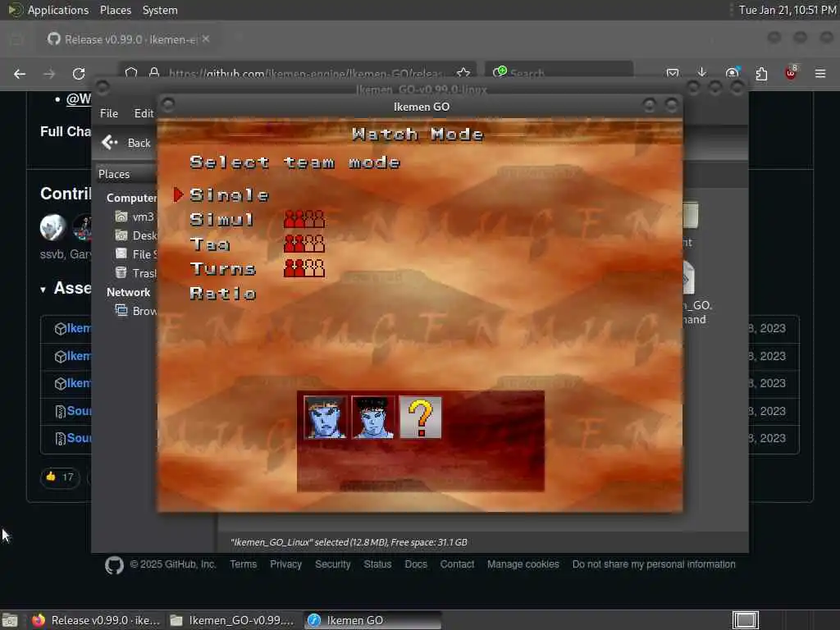
Task: Click the browser Forward arrow
Action: pos(49,74)
